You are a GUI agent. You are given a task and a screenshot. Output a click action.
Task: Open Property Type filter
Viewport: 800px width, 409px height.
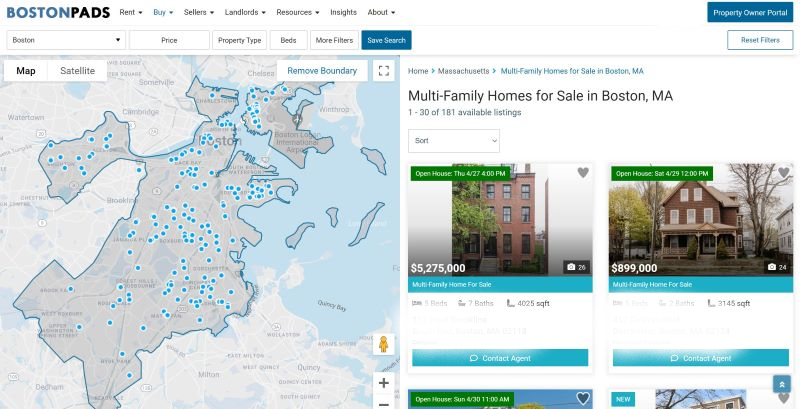click(239, 40)
